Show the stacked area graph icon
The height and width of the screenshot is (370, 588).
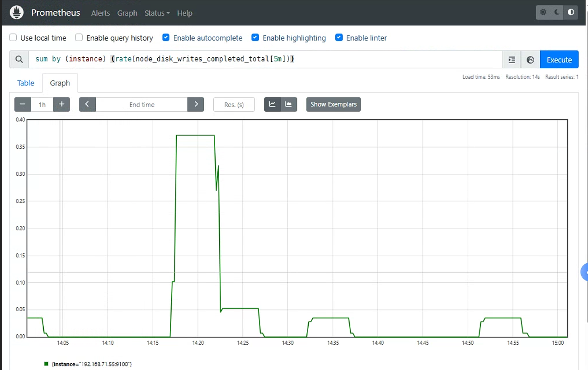[289, 104]
